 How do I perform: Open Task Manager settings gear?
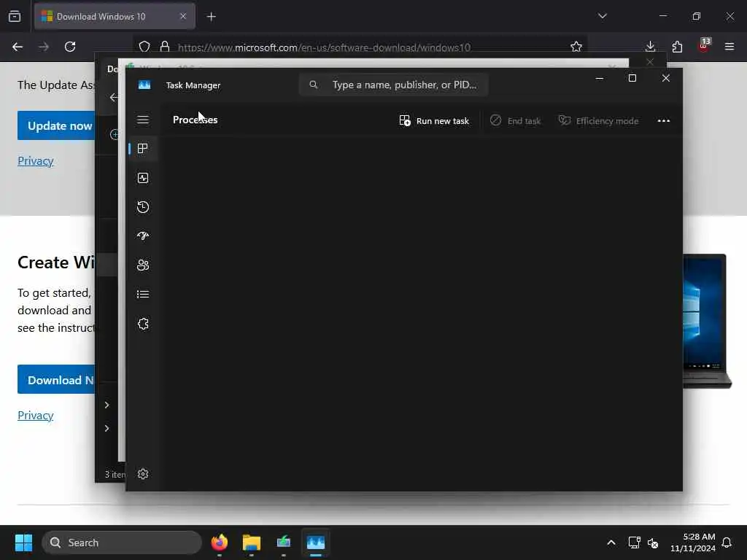(x=143, y=474)
